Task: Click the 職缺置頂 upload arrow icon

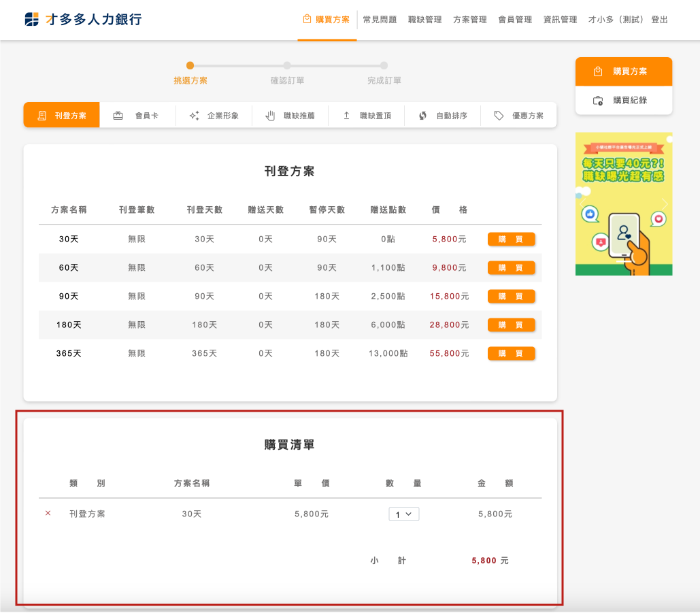Action: tap(346, 116)
